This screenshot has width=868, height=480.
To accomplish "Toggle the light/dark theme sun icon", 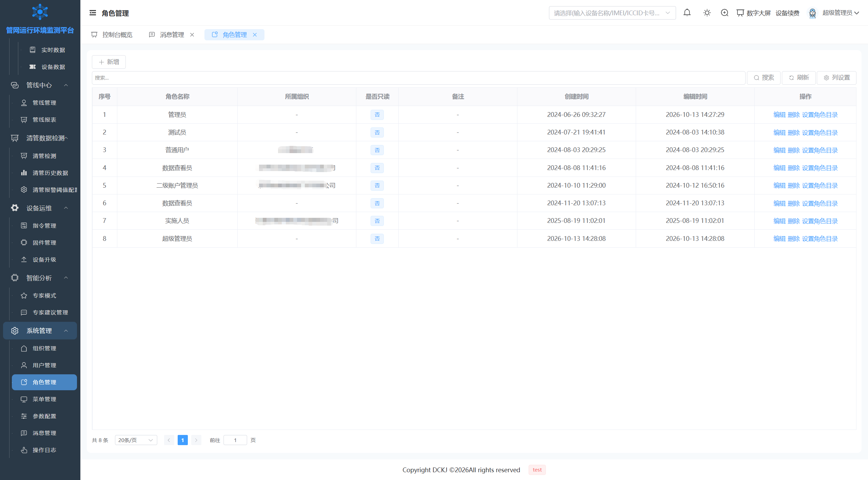I will point(707,13).
